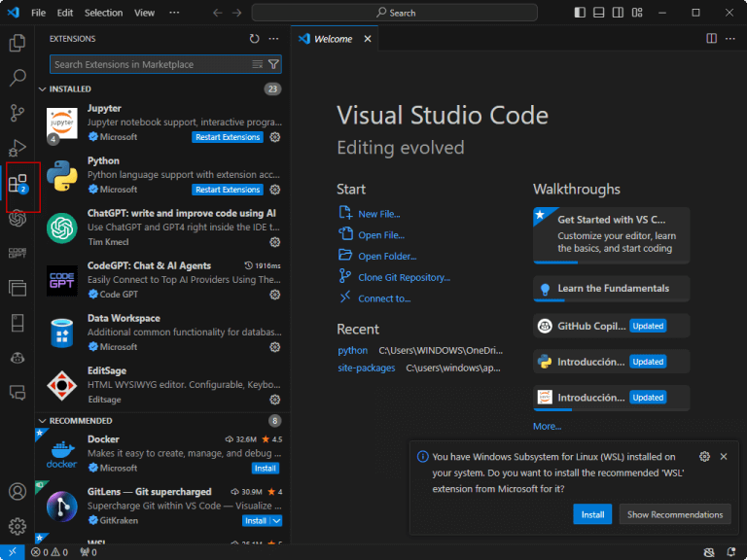Open Run and Debug view

(x=18, y=148)
